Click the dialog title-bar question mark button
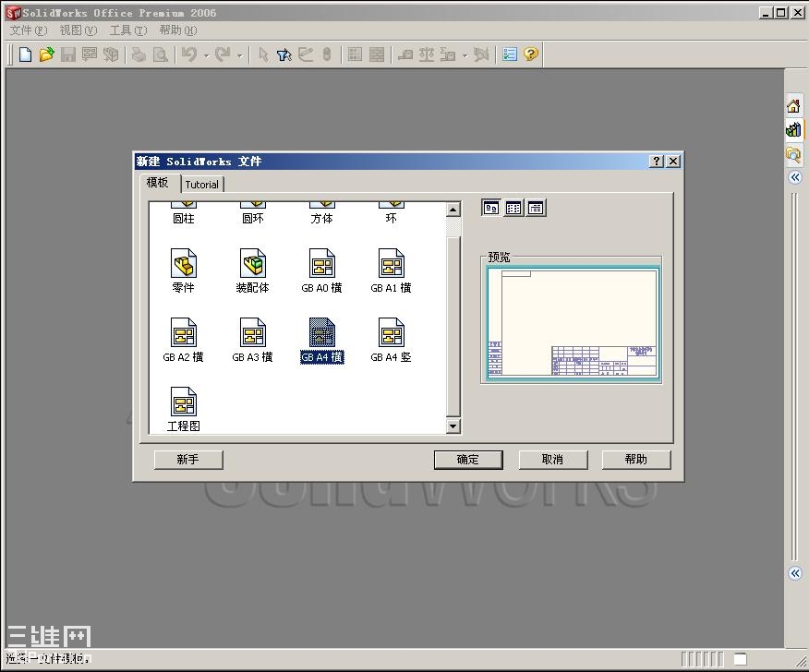This screenshot has height=672, width=809. coord(656,162)
